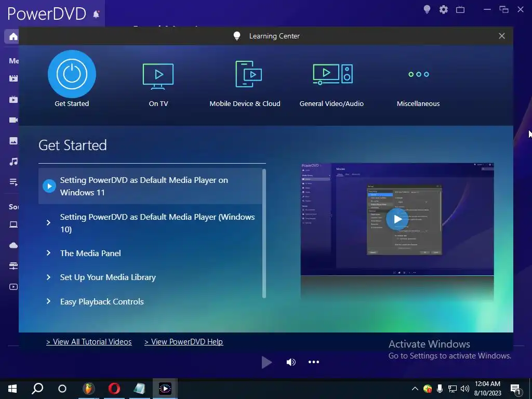Switch to TV mode icon
Screen dimensions: 532x399
click(x=460, y=9)
